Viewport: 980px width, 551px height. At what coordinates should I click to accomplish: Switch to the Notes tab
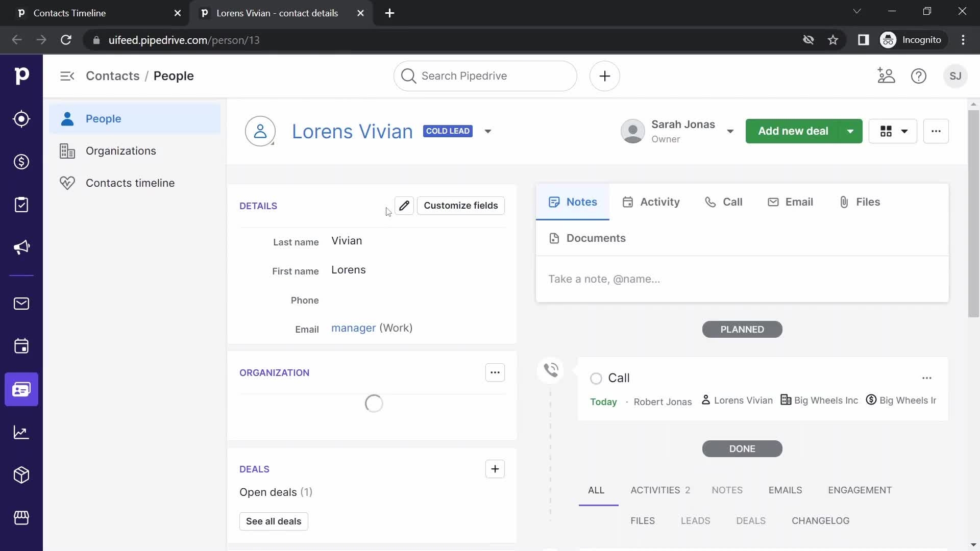click(x=572, y=202)
